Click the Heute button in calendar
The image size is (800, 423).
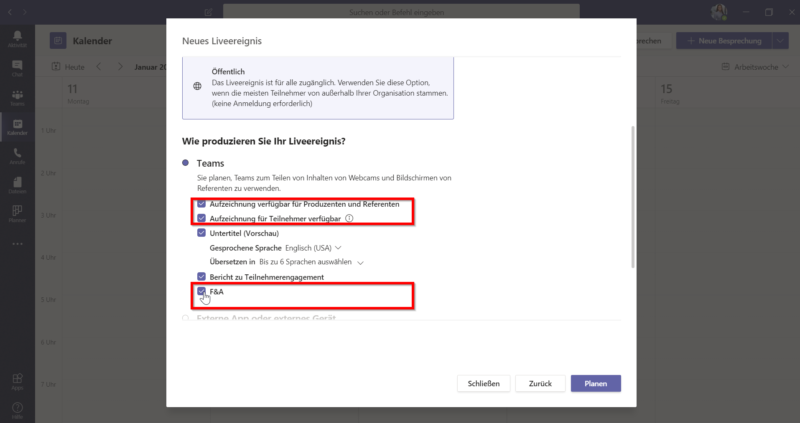tap(68, 67)
